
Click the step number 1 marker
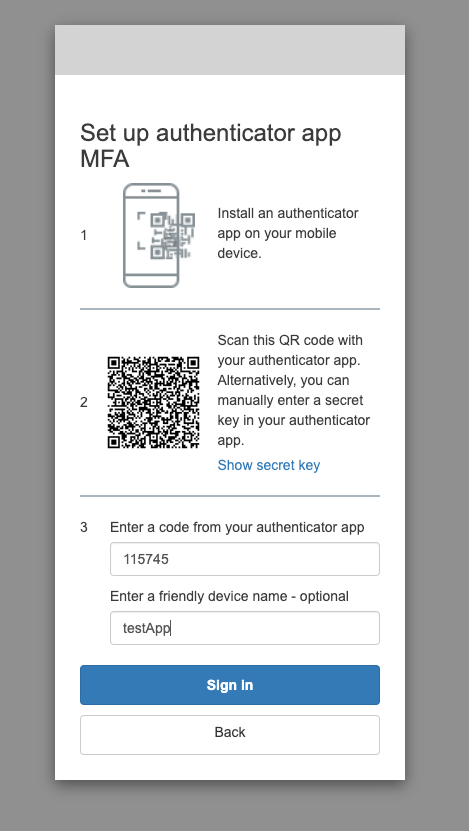[x=84, y=235]
